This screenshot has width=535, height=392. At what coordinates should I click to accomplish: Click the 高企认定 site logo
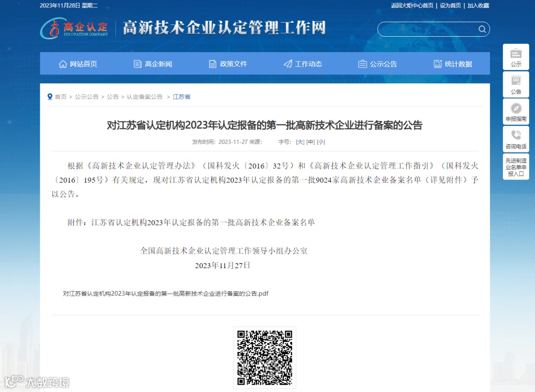[74, 28]
